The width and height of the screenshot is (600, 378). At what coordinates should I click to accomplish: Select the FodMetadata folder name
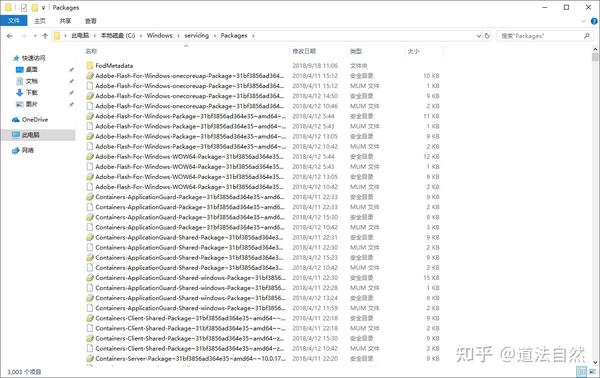[x=114, y=65]
